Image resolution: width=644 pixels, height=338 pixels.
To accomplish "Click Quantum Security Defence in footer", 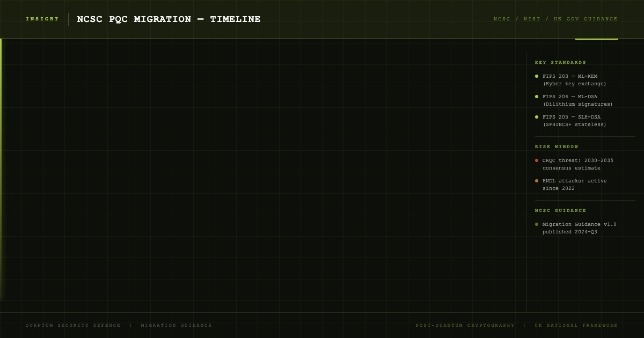I will [74, 325].
